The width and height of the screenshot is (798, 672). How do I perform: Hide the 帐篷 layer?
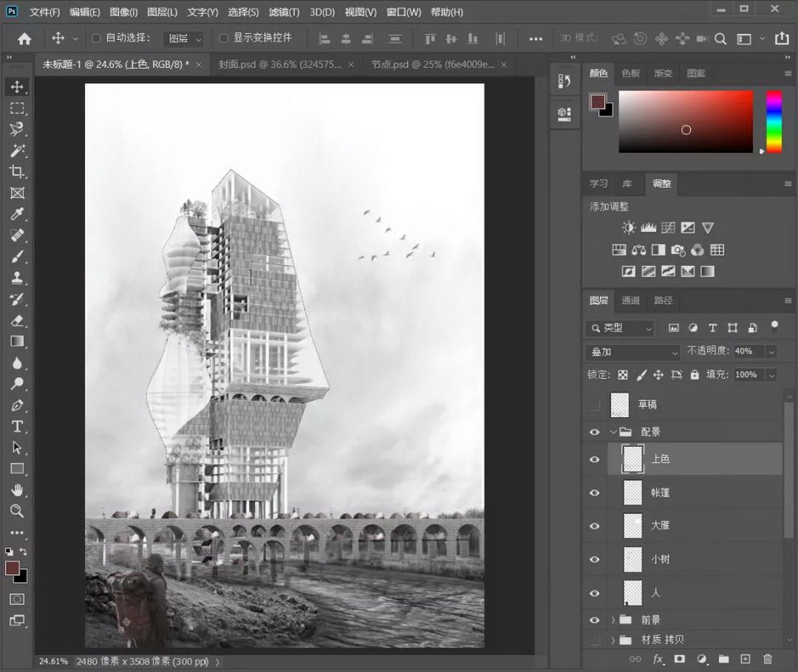pos(594,493)
